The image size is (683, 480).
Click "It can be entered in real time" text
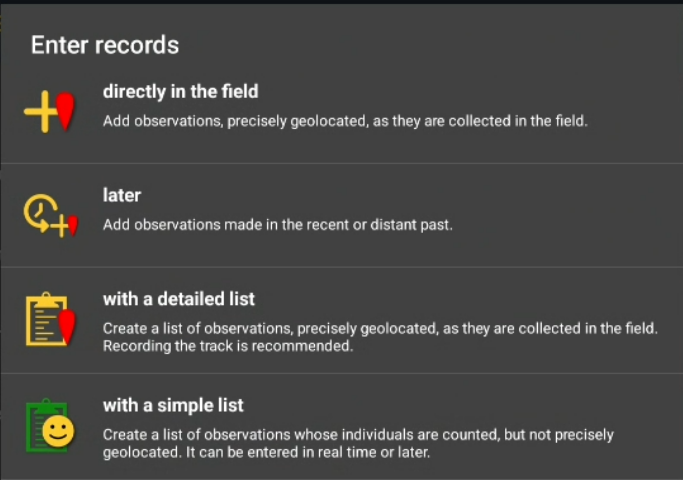pos(330,452)
